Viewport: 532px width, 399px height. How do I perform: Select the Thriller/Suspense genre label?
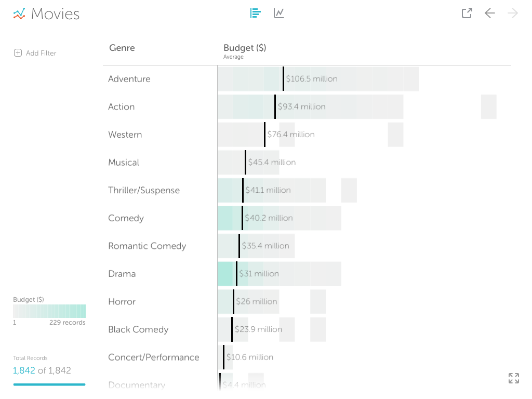coord(144,190)
